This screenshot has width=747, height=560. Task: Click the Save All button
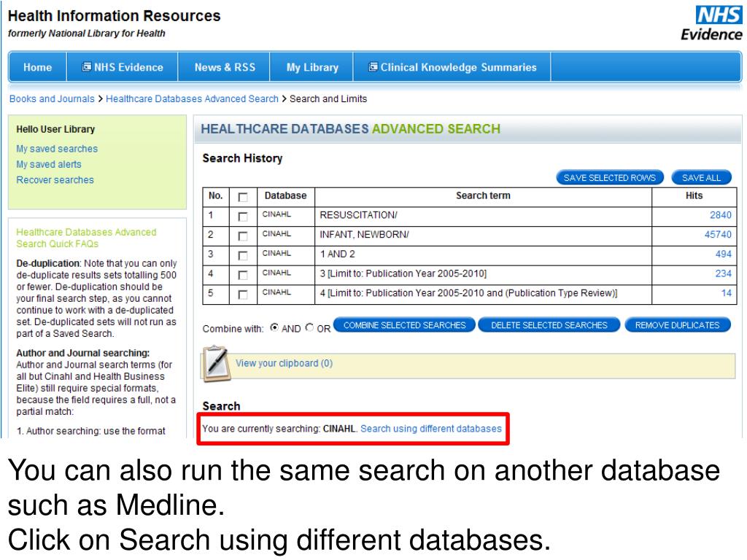click(701, 178)
